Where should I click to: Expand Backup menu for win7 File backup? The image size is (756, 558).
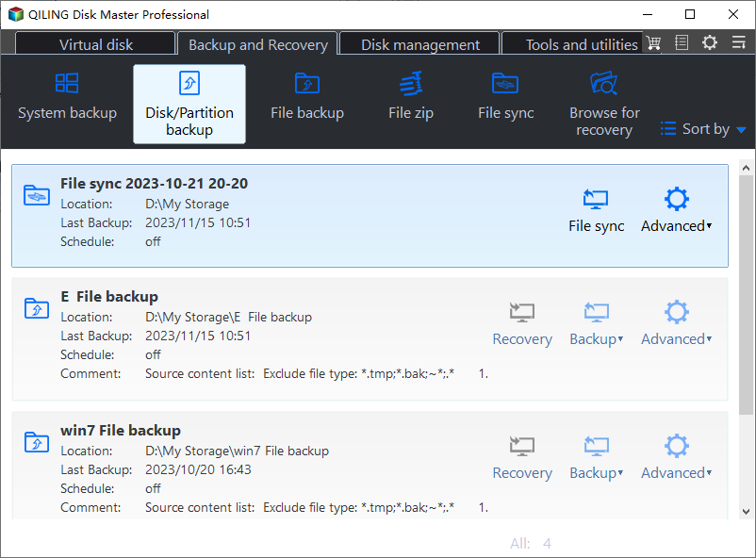click(597, 458)
